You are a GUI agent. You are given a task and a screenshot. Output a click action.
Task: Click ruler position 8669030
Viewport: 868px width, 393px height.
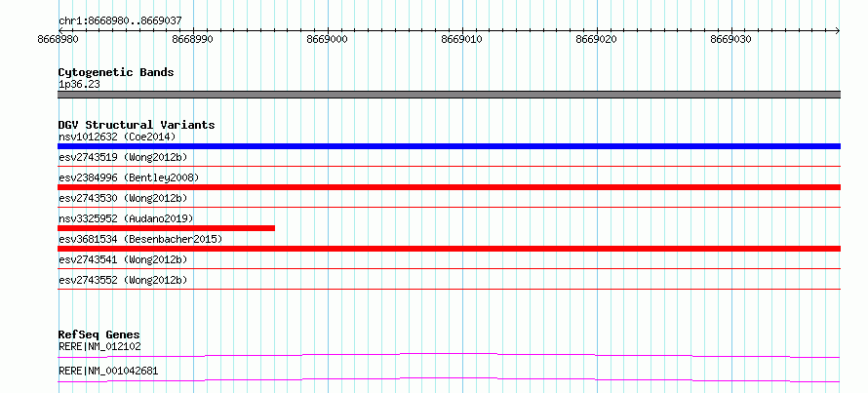tap(730, 39)
